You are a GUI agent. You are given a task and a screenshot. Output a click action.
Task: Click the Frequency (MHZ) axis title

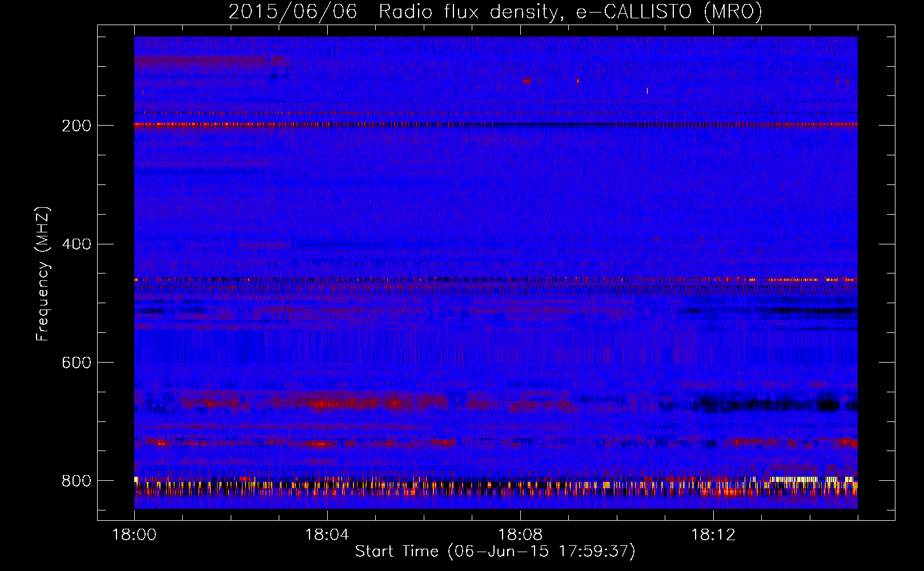42,274
